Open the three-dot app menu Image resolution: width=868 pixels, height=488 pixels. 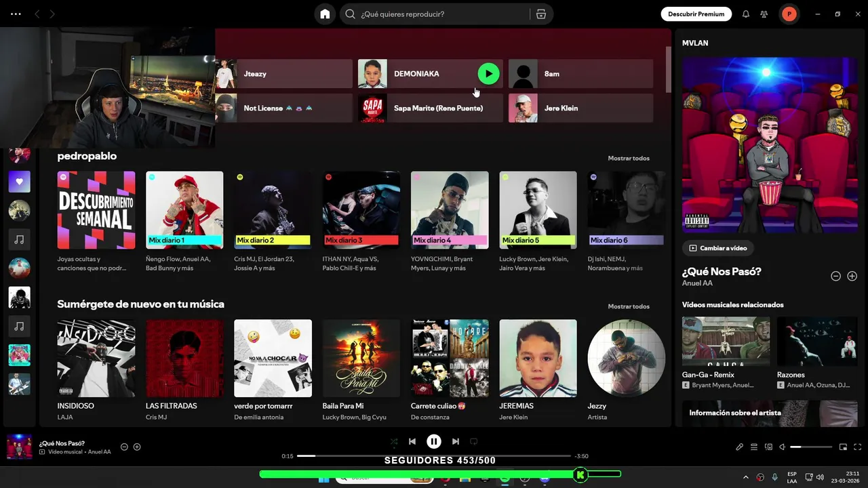click(16, 14)
